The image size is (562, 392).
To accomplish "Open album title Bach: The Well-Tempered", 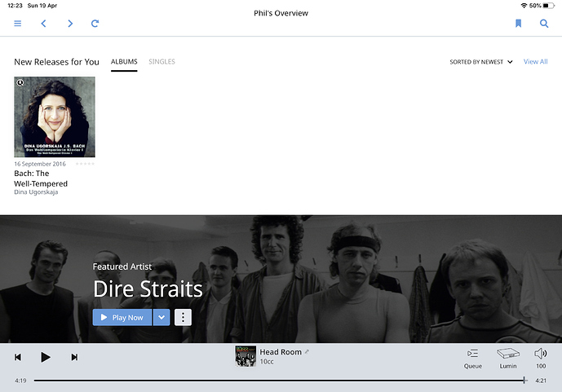I will pos(41,178).
